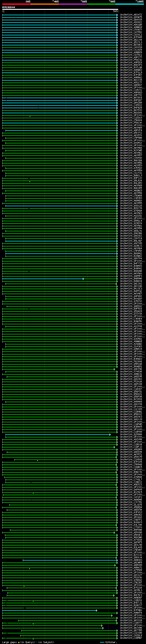
Task: Open hit UniRef100_A8I4T2
Action: point(131,15)
